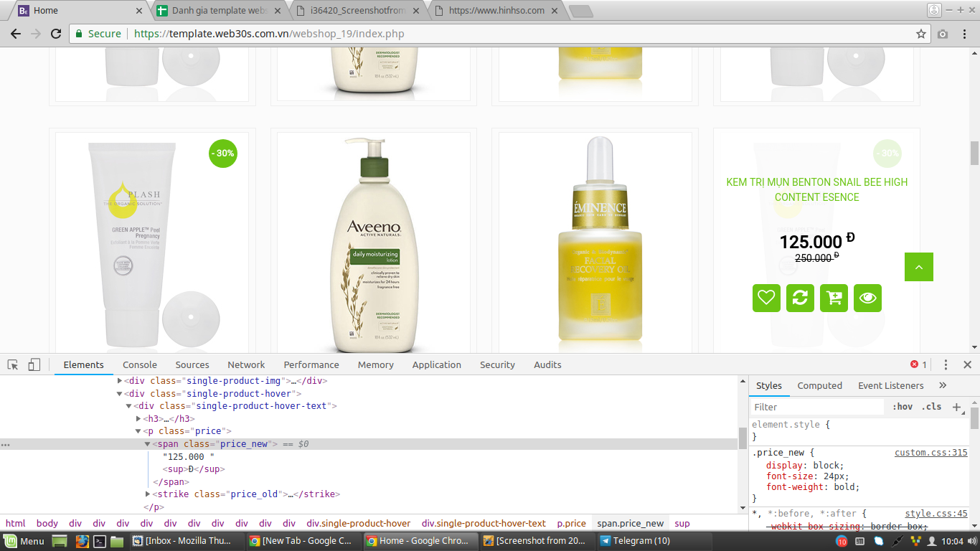Open a new browser tab
Image resolution: width=980 pixels, height=551 pixels.
[580, 11]
